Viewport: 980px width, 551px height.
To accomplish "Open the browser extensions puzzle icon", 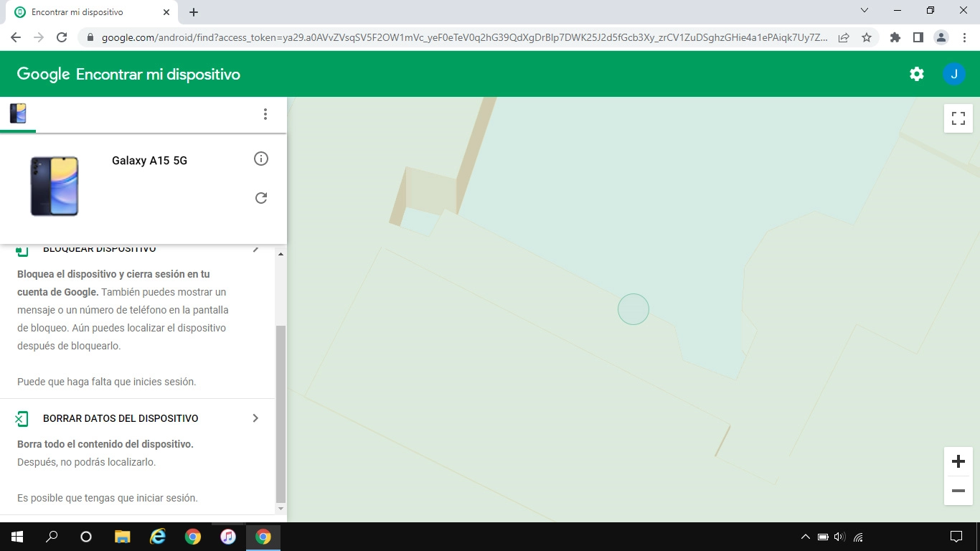I will [x=895, y=37].
